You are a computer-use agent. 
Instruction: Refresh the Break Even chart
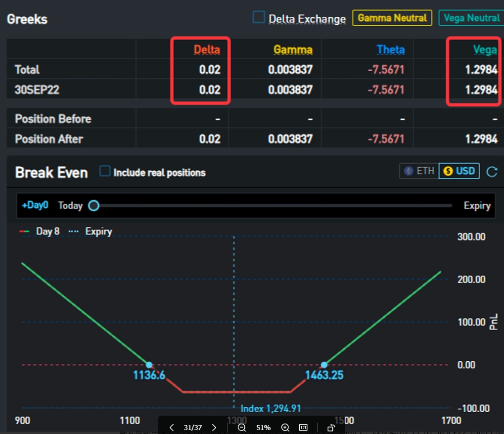(492, 172)
